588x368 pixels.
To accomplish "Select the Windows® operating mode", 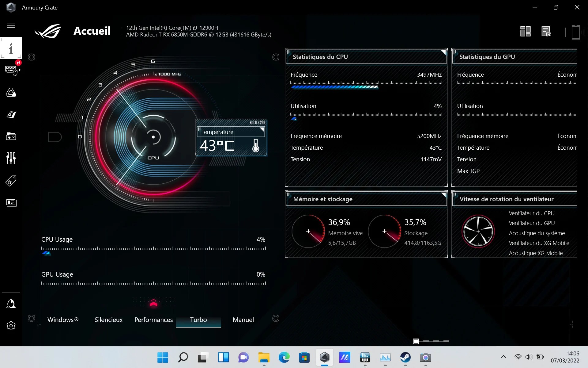I will [x=63, y=320].
